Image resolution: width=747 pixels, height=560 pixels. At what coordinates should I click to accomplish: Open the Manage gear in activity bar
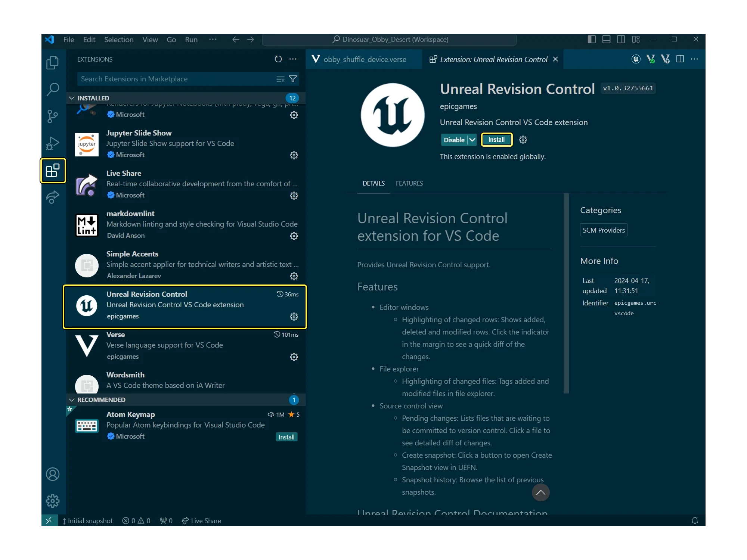pos(53,501)
